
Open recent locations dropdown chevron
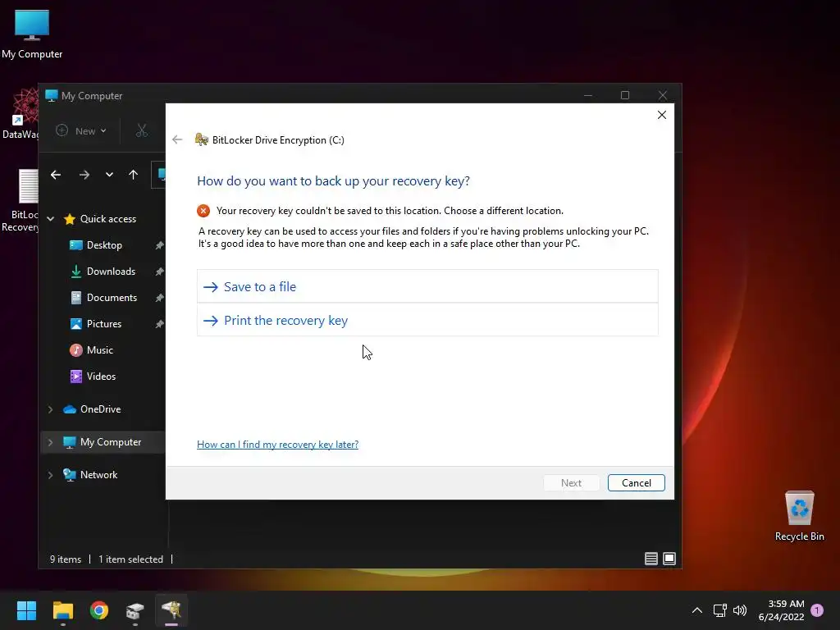pyautogui.click(x=109, y=175)
